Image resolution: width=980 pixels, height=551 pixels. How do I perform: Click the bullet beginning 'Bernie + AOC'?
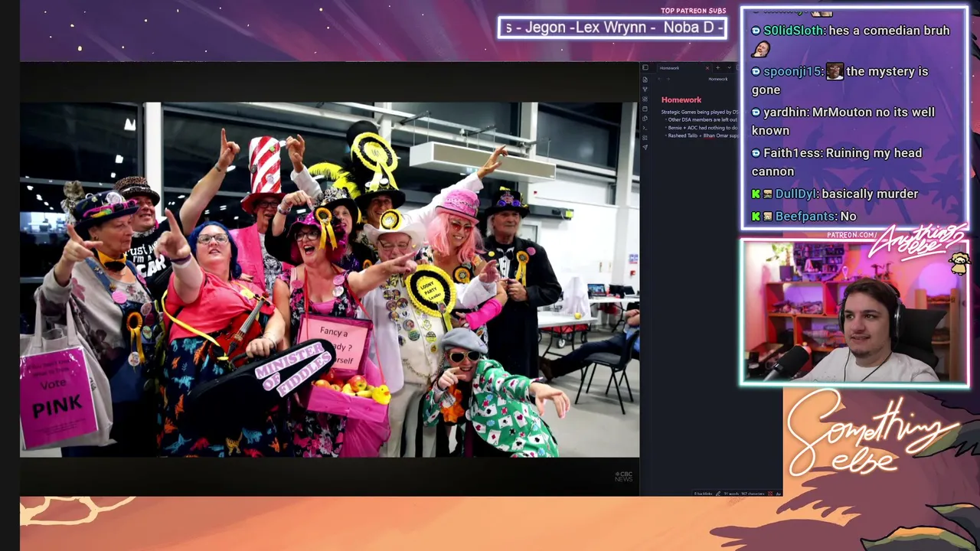(702, 128)
